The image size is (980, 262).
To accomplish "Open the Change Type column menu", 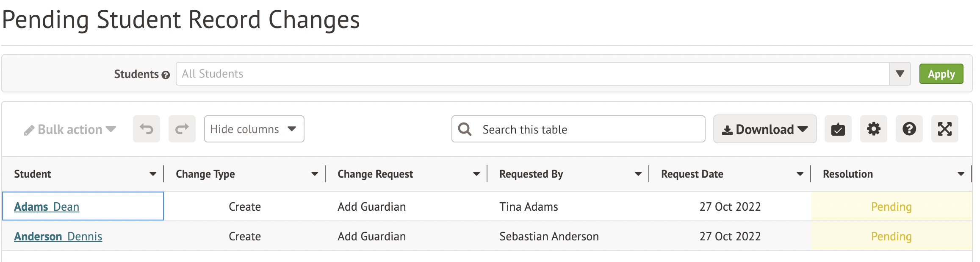I will point(315,174).
